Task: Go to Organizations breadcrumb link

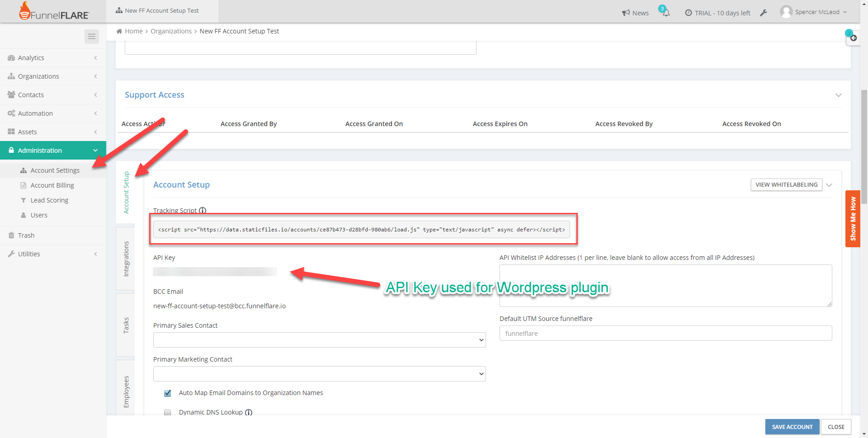Action: (x=171, y=31)
